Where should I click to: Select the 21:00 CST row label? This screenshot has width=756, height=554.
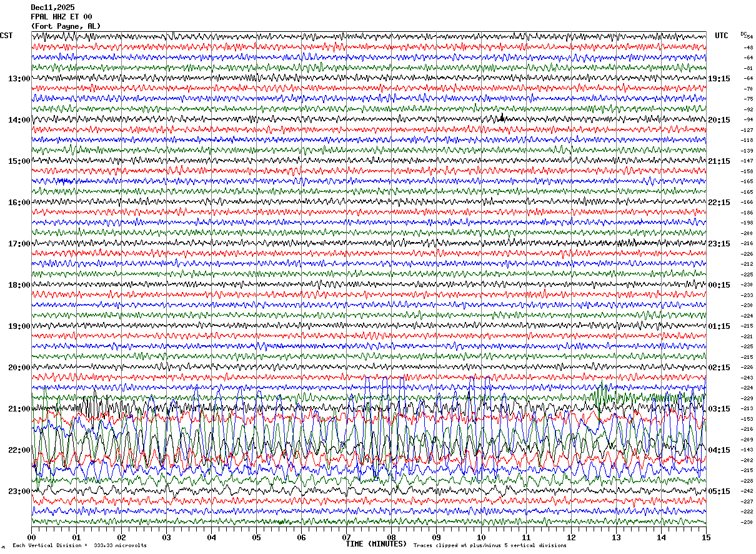click(x=19, y=409)
